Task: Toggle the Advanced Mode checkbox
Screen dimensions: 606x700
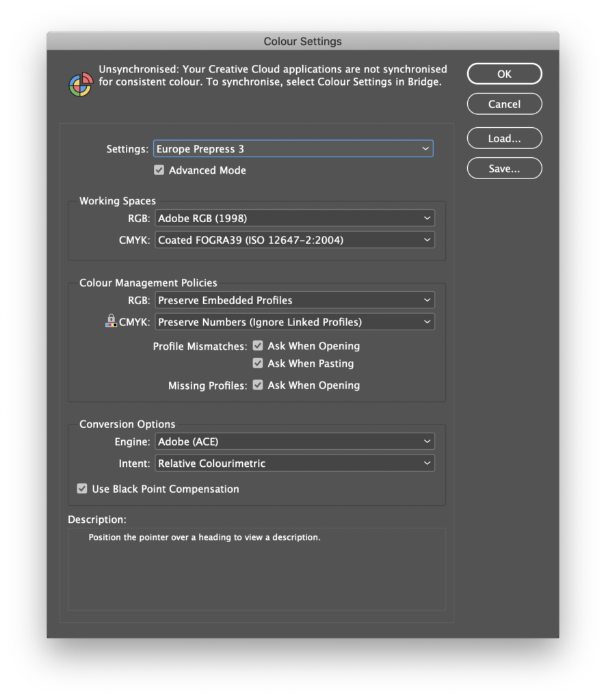Action: point(159,170)
